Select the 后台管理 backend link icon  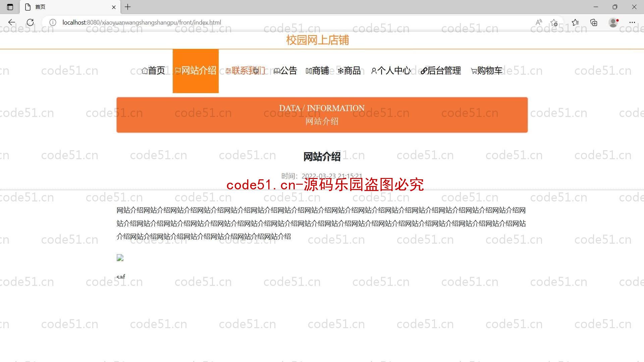click(422, 70)
